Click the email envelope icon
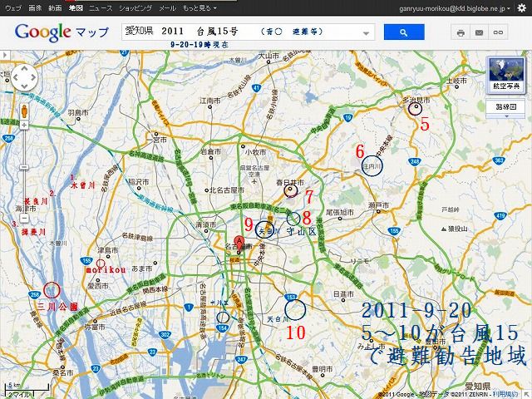 click(x=479, y=33)
